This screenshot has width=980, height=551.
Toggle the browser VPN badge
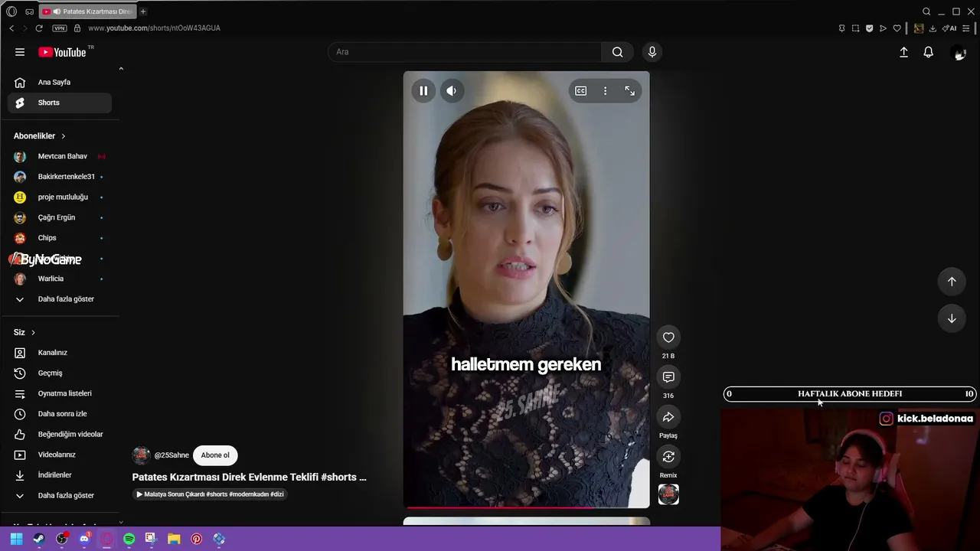tap(60, 28)
